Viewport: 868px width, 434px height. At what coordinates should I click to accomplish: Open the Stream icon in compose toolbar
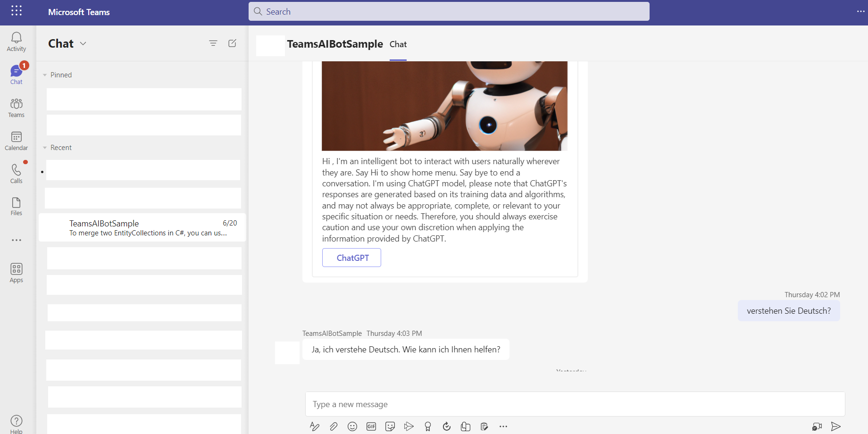point(409,426)
